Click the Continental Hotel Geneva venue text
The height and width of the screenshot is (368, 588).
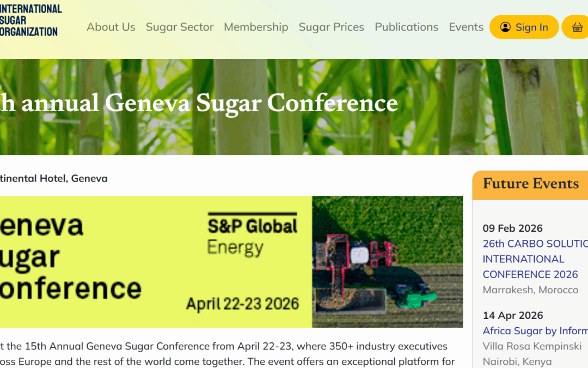tap(54, 178)
